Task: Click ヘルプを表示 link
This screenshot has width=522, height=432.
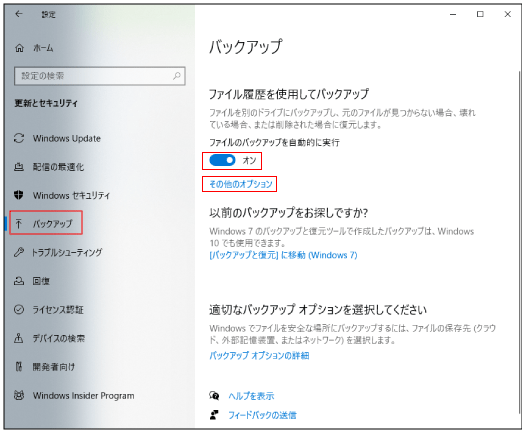Action: [251, 396]
